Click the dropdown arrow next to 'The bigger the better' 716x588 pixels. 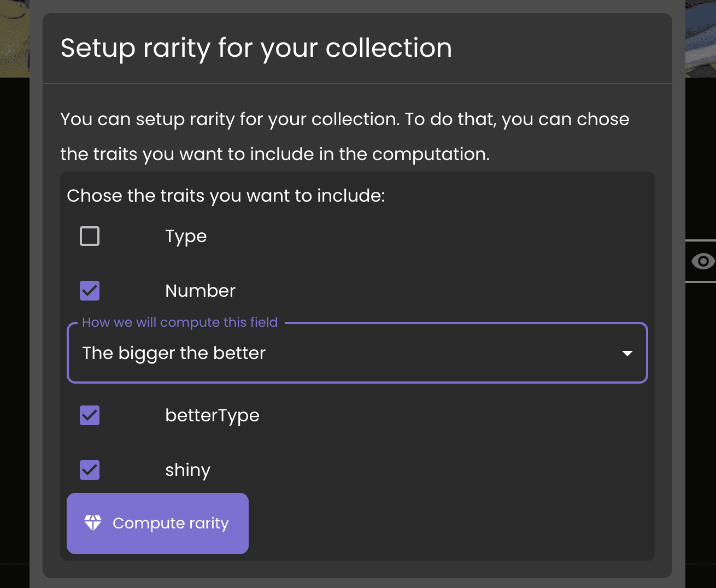click(x=627, y=354)
